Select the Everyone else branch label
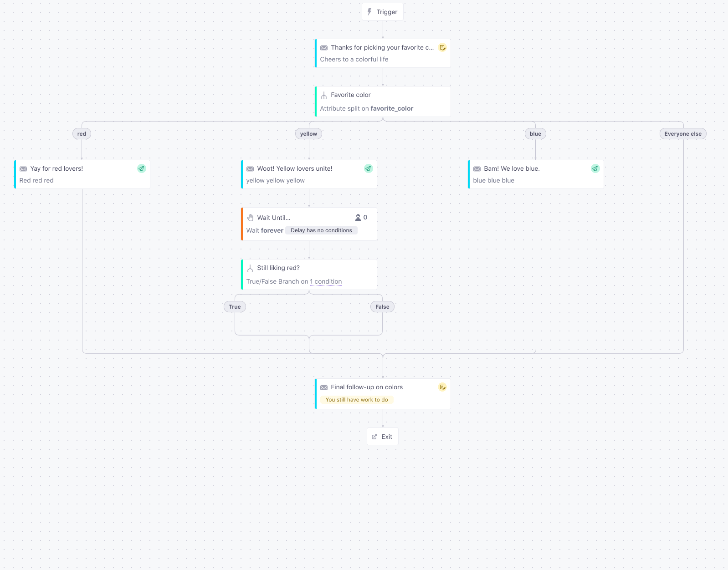 (682, 134)
